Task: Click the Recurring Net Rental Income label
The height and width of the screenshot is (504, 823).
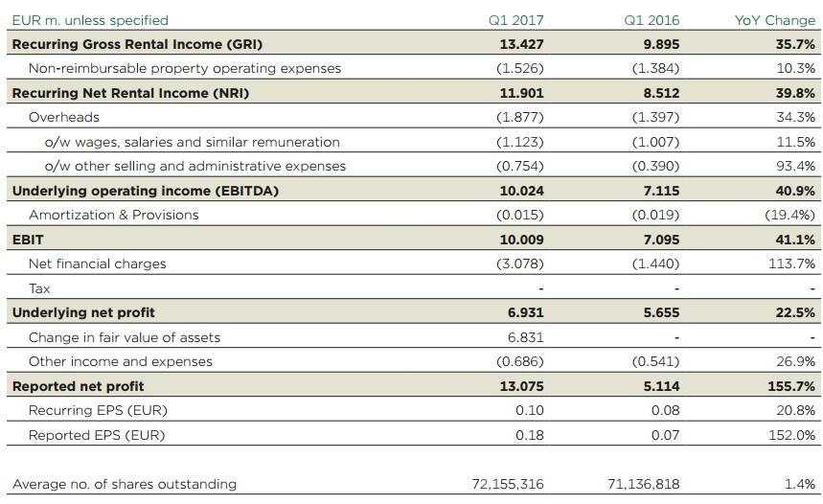Action: coord(124,93)
